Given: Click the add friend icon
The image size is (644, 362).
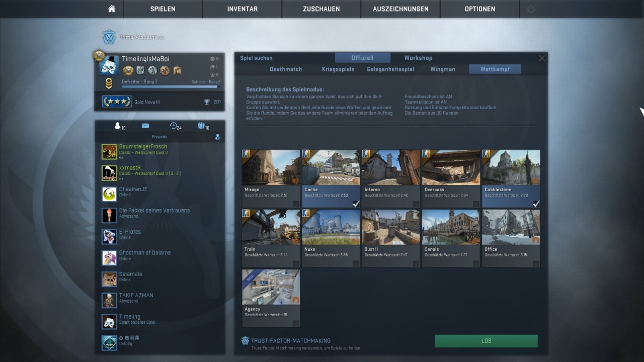Looking at the screenshot, I should [218, 137].
